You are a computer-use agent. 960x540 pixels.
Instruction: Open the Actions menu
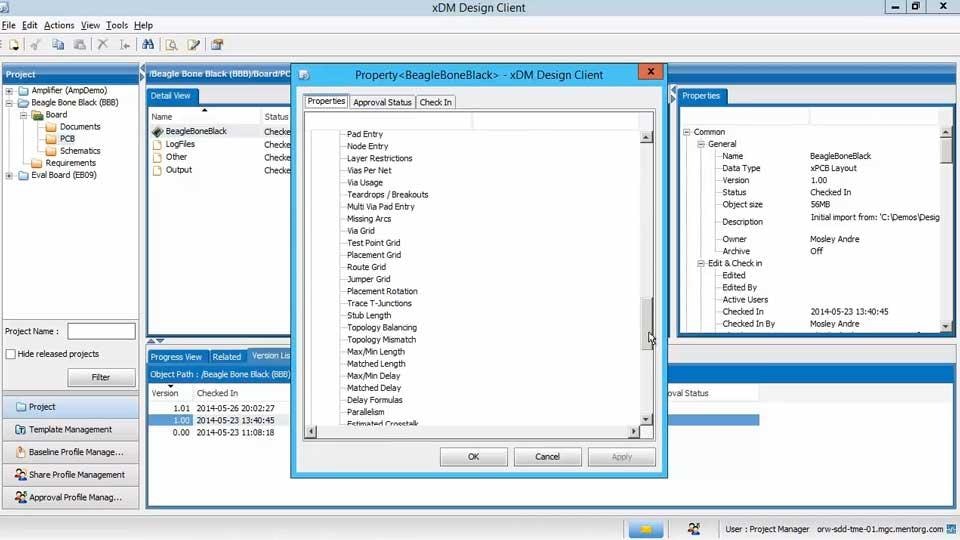click(59, 25)
